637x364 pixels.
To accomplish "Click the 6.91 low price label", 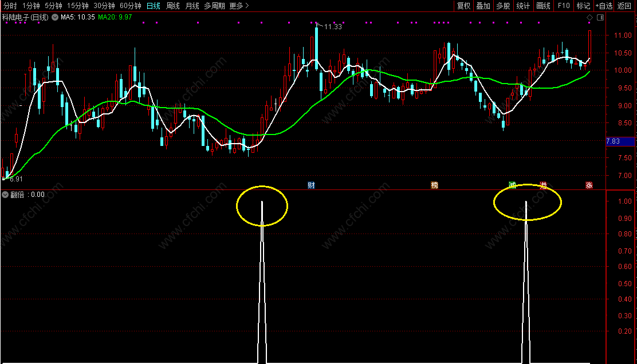I will coord(16,179).
